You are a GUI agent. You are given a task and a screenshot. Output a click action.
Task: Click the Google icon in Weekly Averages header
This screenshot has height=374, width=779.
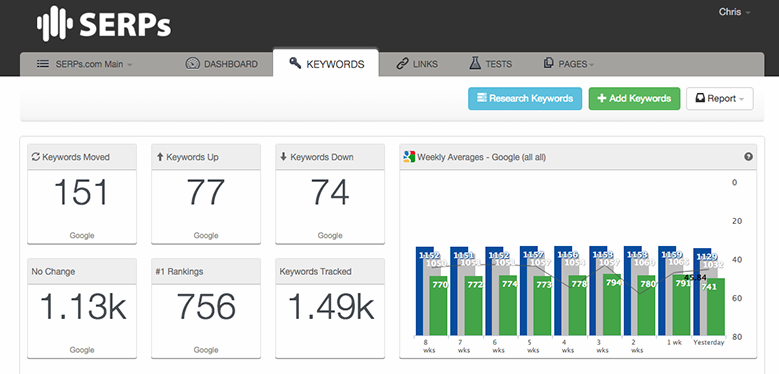click(x=409, y=157)
